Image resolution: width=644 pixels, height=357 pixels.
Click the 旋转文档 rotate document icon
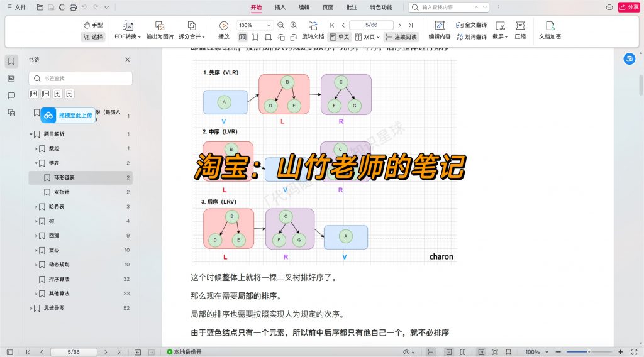pos(313,25)
